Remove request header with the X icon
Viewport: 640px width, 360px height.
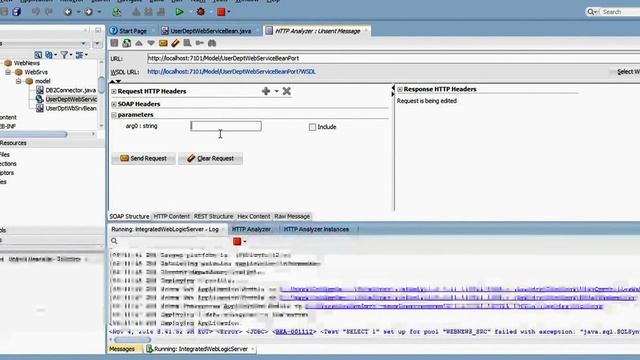287,91
